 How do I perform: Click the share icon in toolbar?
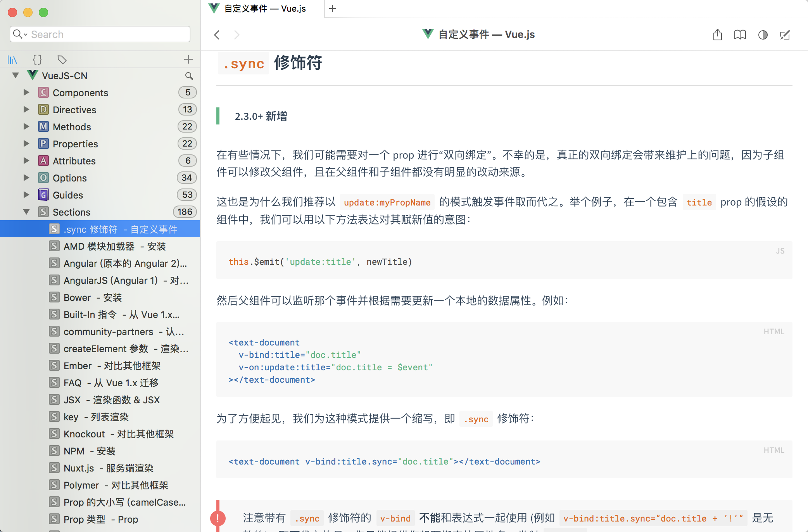pos(717,35)
